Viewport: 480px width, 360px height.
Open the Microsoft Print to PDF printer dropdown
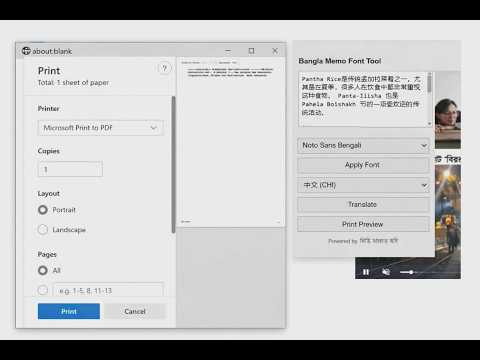tap(101, 128)
